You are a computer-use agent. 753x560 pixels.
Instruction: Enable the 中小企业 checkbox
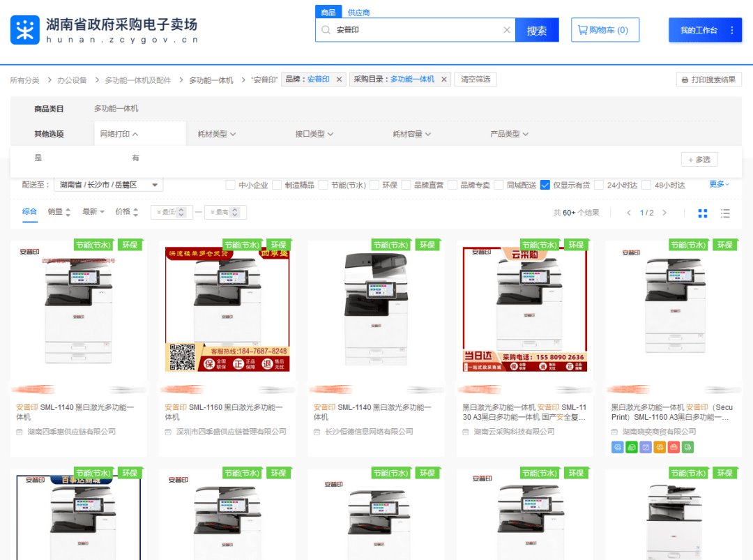pyautogui.click(x=230, y=185)
